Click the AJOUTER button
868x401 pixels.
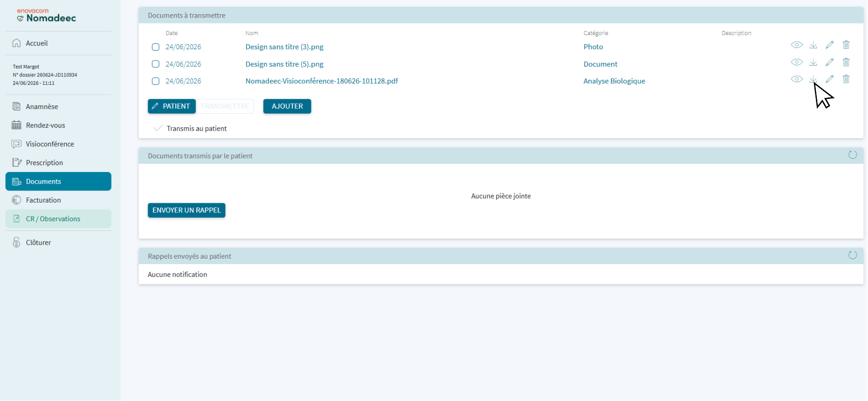[287, 106]
